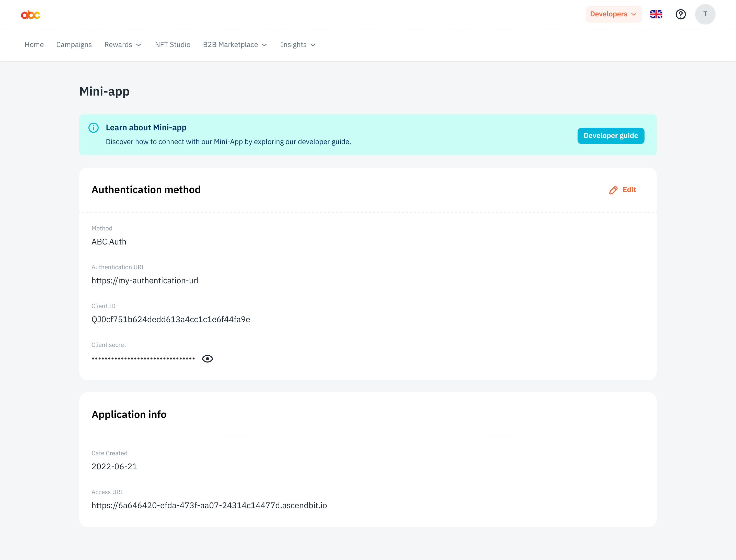
Task: Click the Developer guide button
Action: tap(611, 136)
